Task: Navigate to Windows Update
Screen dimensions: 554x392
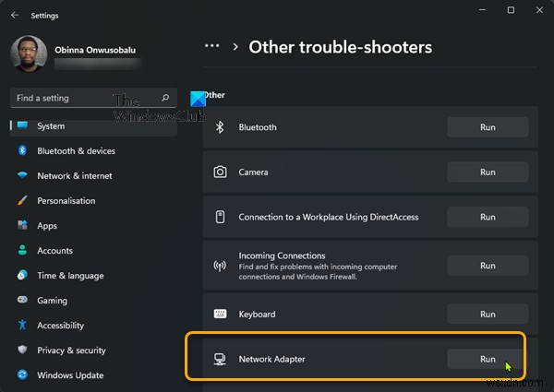Action: click(69, 375)
